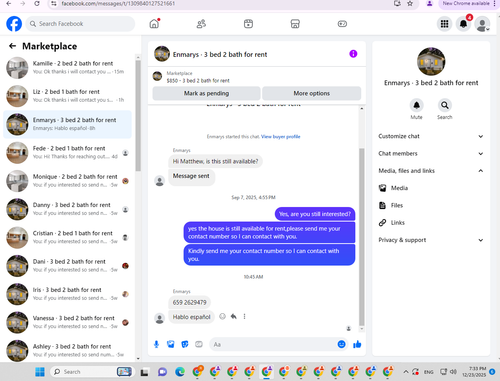Image resolution: width=500 pixels, height=381 pixels.
Task: Open the emoji picker in message box
Action: (341, 344)
